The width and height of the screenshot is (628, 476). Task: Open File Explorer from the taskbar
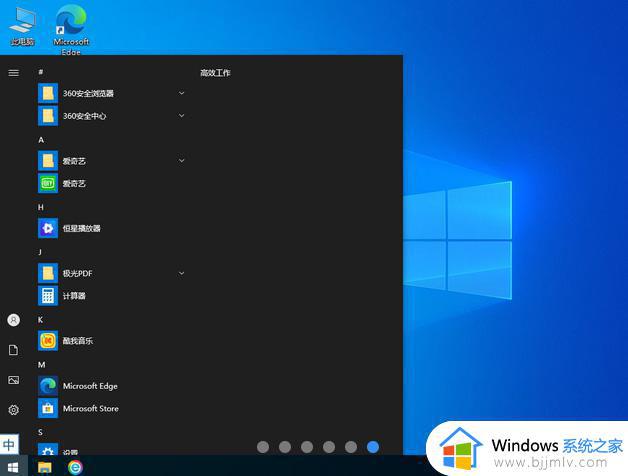(45, 467)
